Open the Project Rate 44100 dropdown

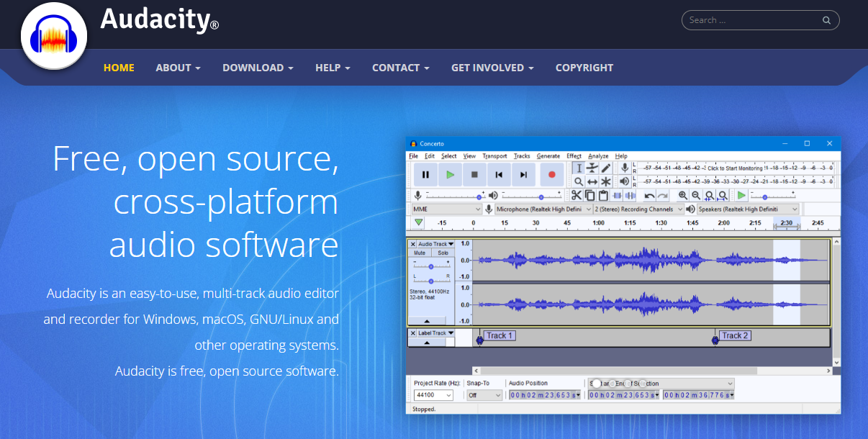pos(434,395)
